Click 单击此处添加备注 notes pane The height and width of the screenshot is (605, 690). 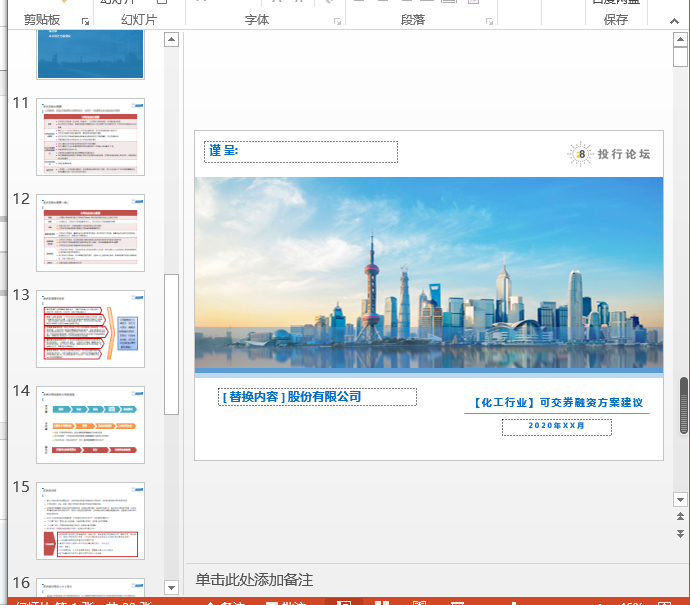pyautogui.click(x=254, y=580)
